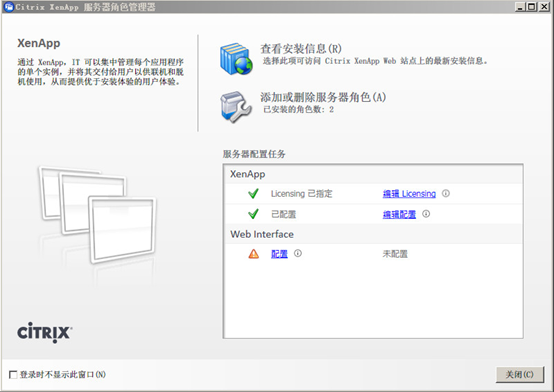Click the stacked windows illustration
The width and height of the screenshot is (554, 392).
click(97, 215)
